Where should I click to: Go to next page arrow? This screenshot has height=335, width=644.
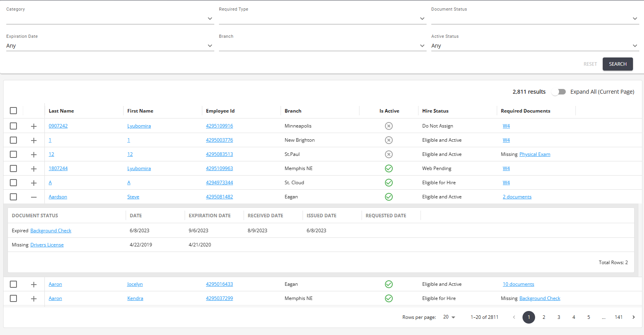(633, 317)
